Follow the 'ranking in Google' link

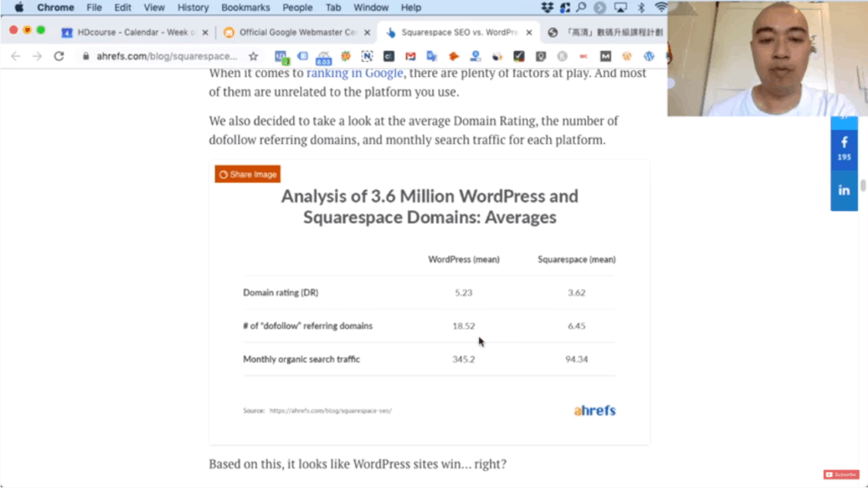click(355, 73)
